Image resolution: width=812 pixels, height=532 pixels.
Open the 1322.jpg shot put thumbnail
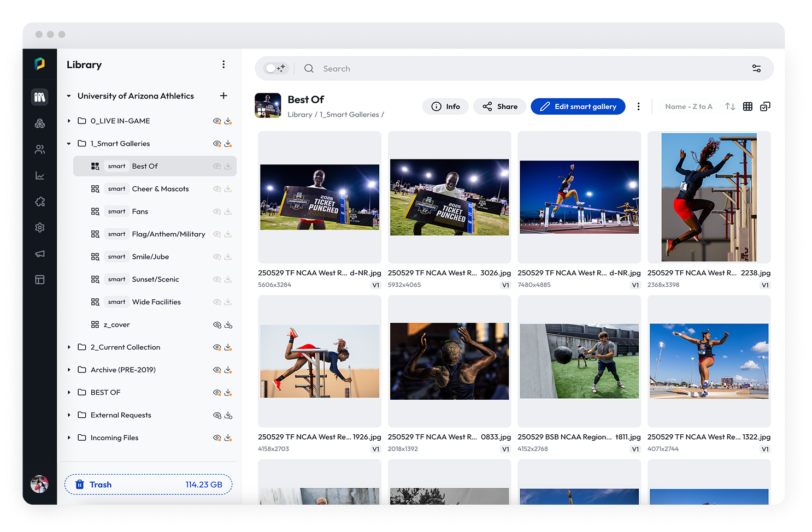point(709,361)
